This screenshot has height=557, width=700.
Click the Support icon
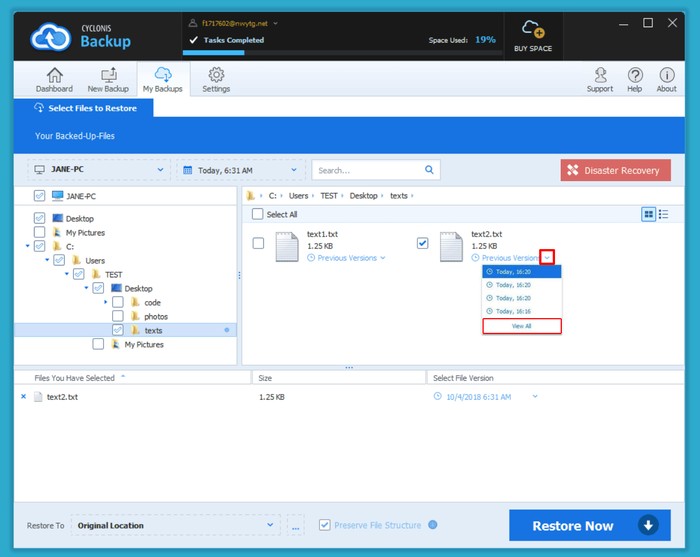click(600, 76)
